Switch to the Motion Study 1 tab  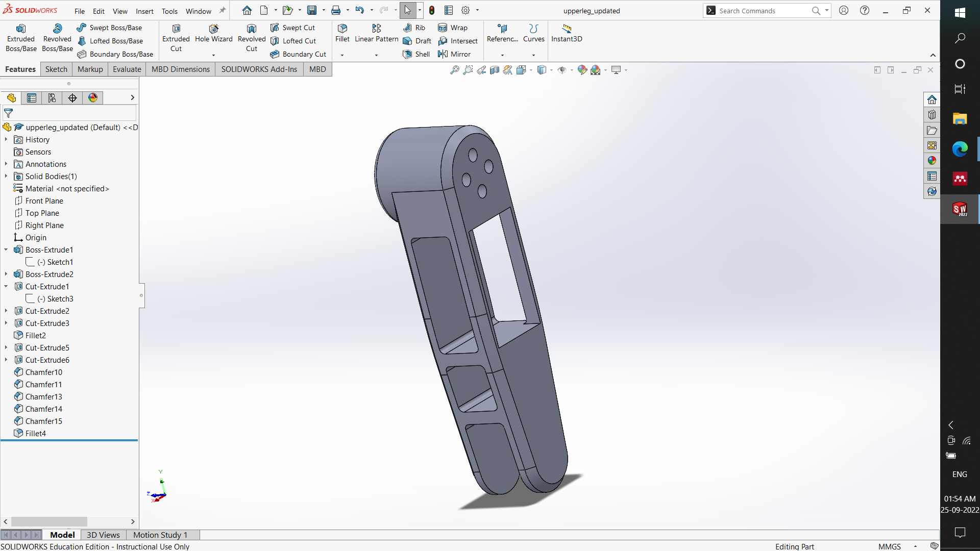coord(160,535)
